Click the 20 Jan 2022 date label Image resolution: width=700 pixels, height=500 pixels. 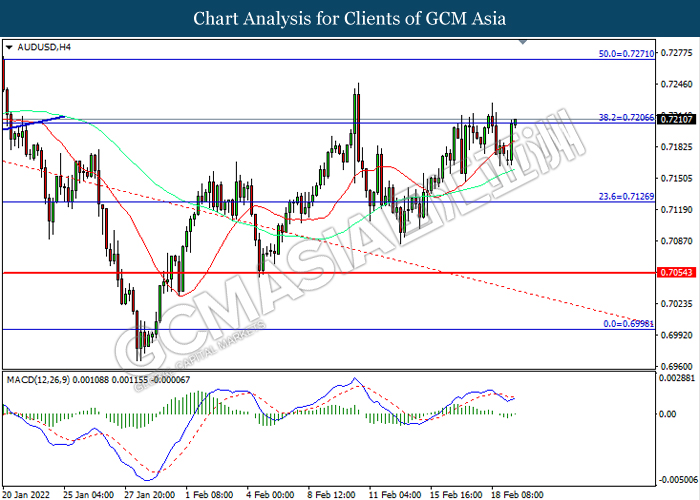coord(26,495)
